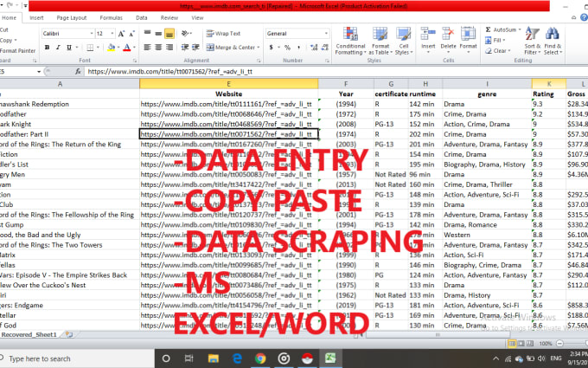Click Merge & Center button
Image resolution: width=588 pixels, height=368 pixels.
[230, 48]
